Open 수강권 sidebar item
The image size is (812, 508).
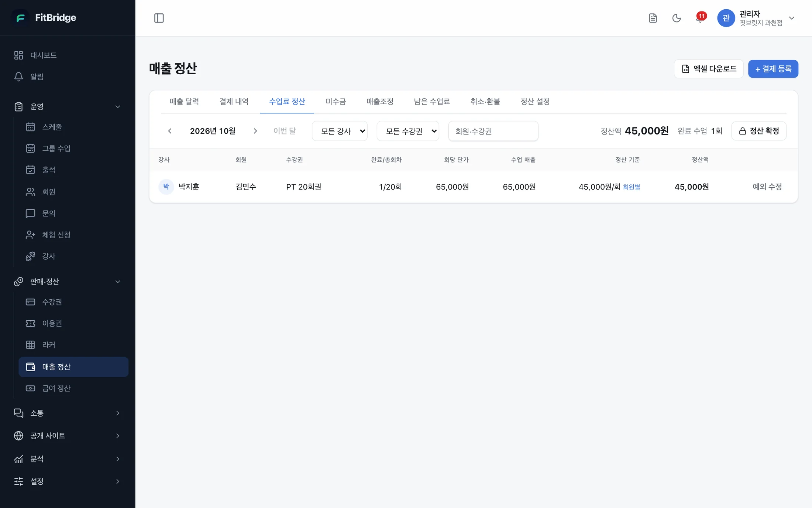(x=73, y=302)
